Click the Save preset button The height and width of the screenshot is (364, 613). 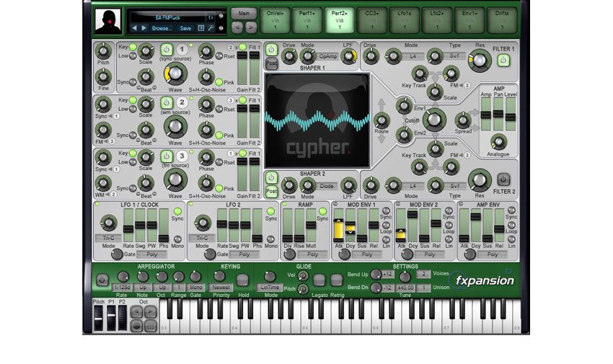tap(185, 28)
